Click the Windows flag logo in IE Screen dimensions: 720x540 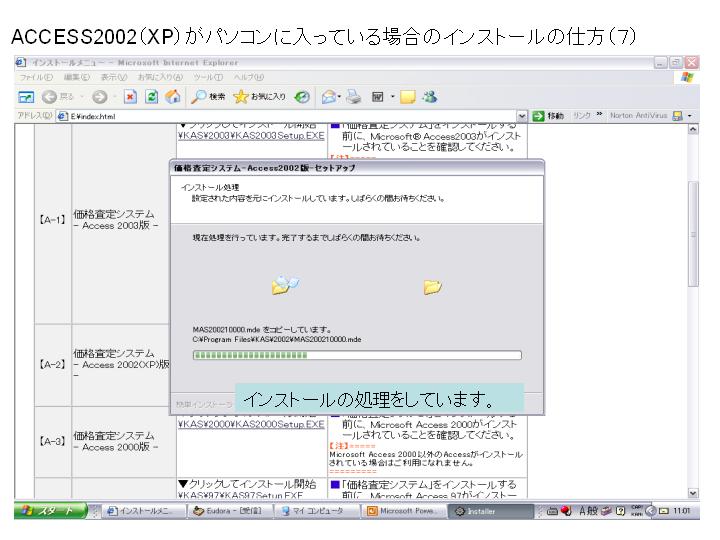[x=687, y=77]
